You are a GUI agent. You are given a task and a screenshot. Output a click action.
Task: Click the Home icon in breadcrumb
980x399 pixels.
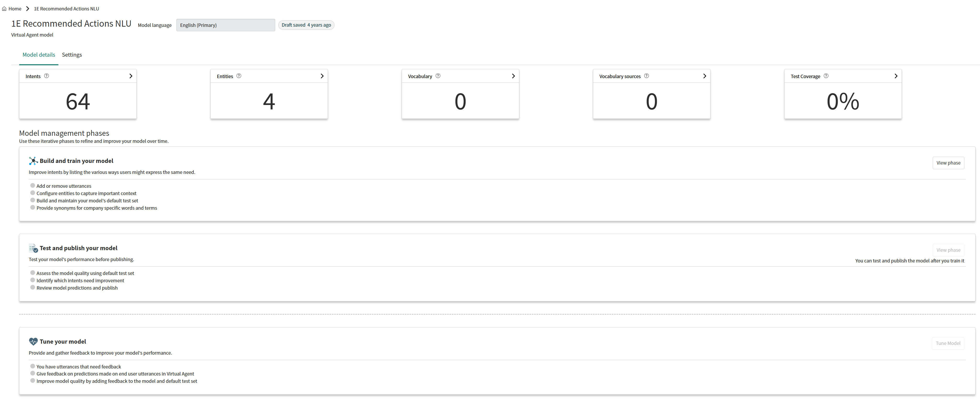(4, 9)
